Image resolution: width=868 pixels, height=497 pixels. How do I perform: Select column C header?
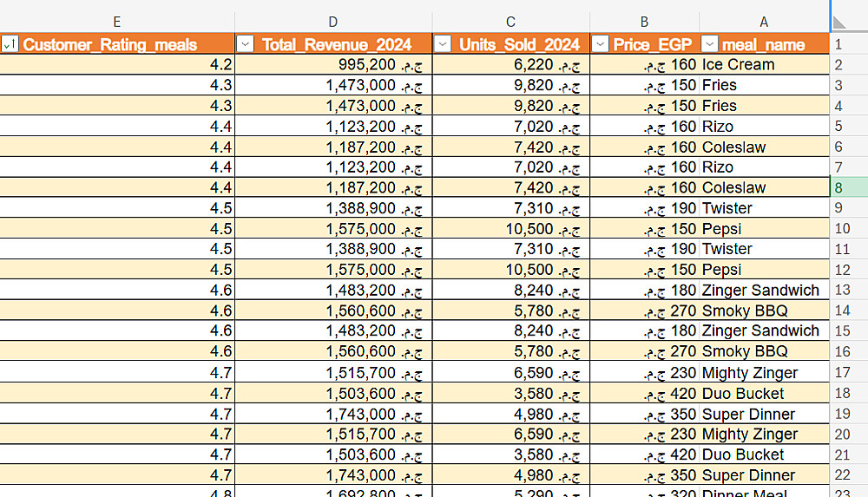point(510,22)
